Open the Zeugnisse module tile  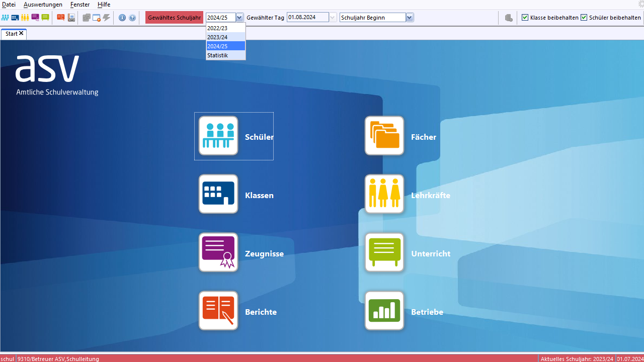click(218, 252)
